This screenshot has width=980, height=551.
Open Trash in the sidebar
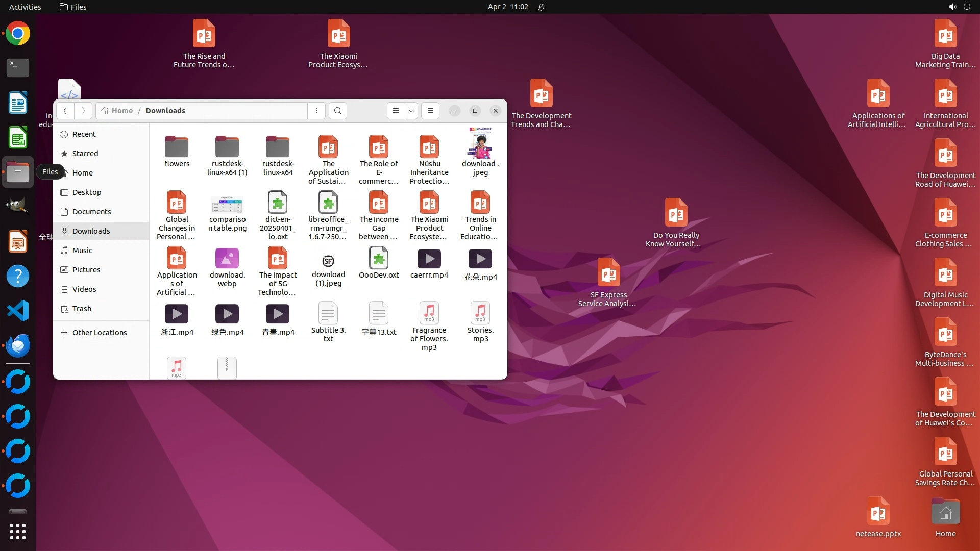point(82,309)
